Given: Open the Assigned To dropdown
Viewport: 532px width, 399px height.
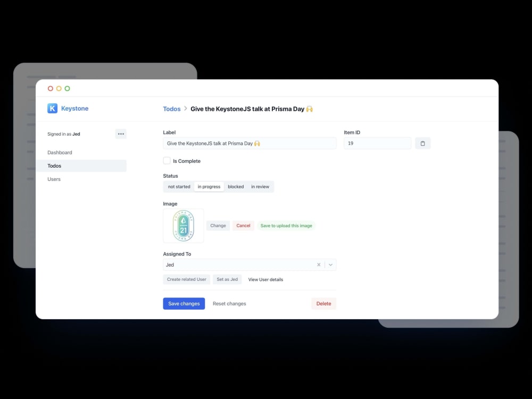Looking at the screenshot, I should tap(331, 264).
